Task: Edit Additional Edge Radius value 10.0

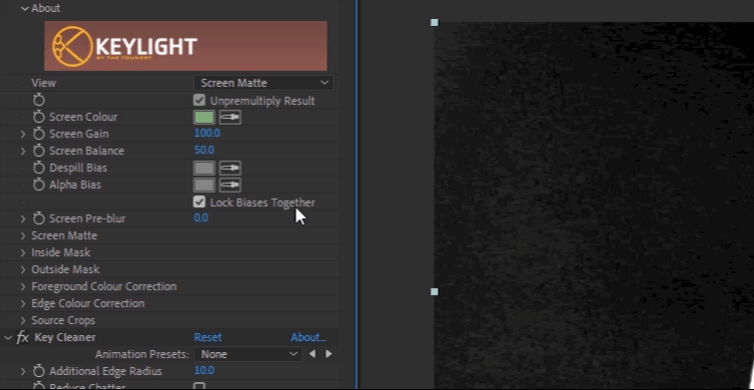Action: tap(204, 370)
